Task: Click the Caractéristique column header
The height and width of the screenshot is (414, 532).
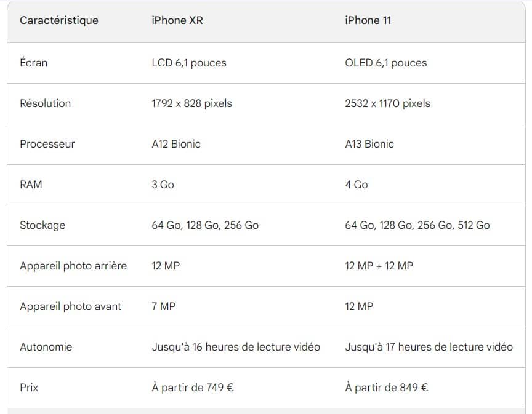Action: [59, 20]
